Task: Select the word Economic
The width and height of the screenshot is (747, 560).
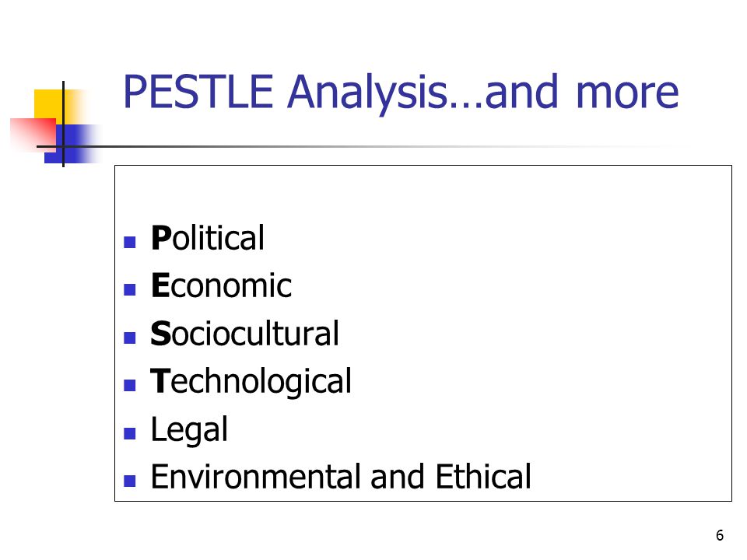Action: (221, 285)
